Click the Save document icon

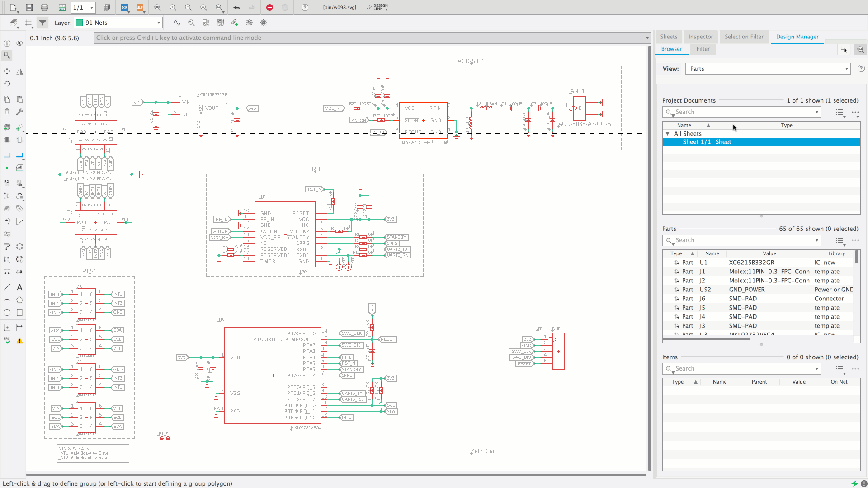(x=29, y=7)
